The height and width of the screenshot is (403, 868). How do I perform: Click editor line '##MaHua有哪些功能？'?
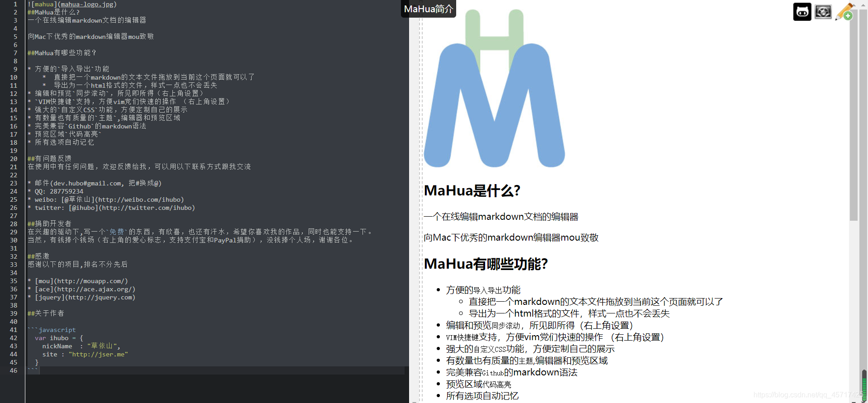pyautogui.click(x=62, y=53)
